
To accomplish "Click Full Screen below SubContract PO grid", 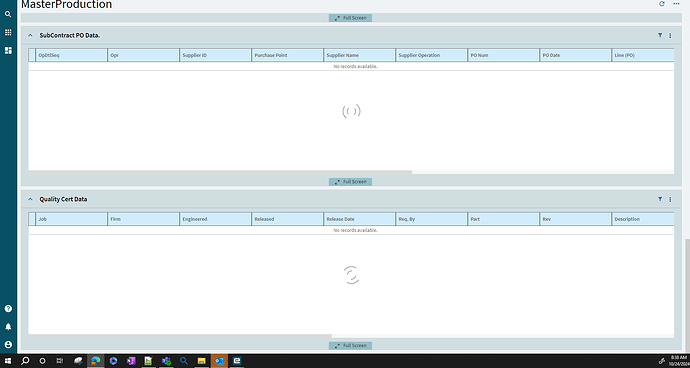I will tap(350, 182).
